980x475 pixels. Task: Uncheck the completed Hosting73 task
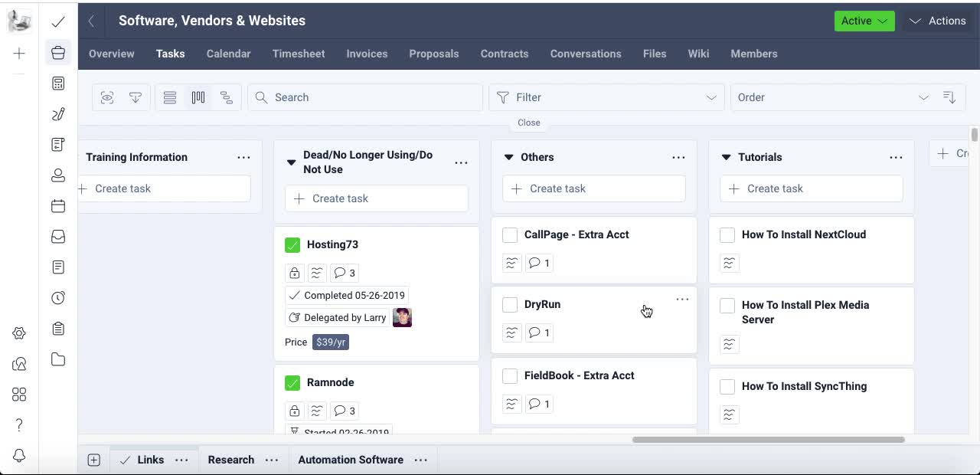click(x=292, y=245)
